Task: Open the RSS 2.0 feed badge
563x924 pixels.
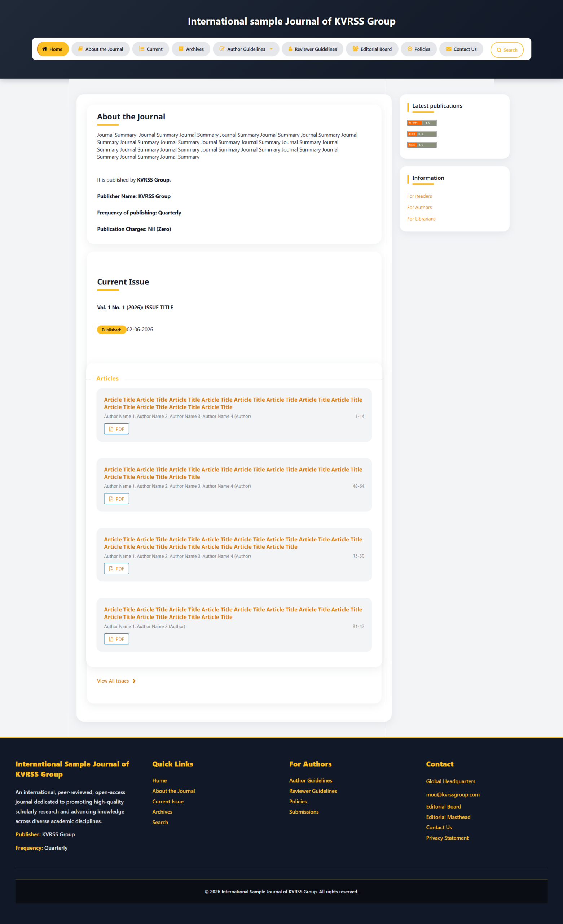Action: coord(422,134)
